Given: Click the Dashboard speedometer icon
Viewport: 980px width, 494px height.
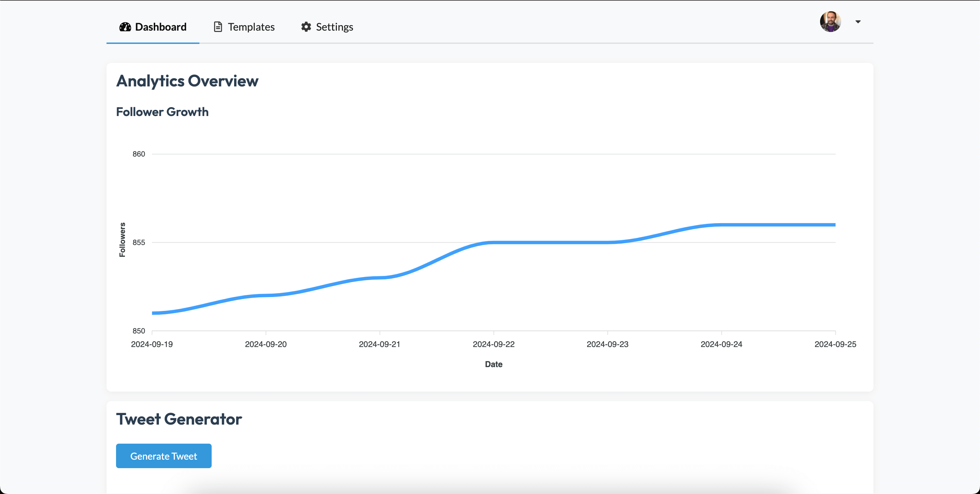Looking at the screenshot, I should (125, 27).
